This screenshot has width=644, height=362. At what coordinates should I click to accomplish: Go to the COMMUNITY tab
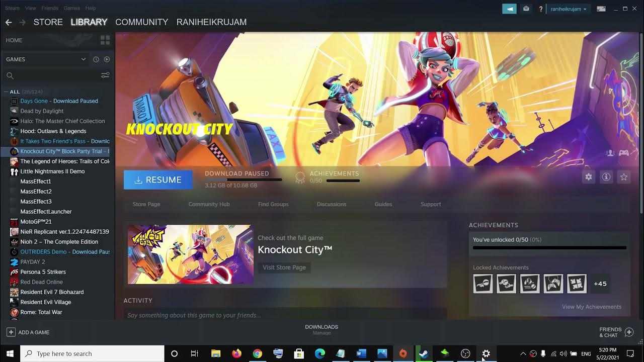click(141, 22)
